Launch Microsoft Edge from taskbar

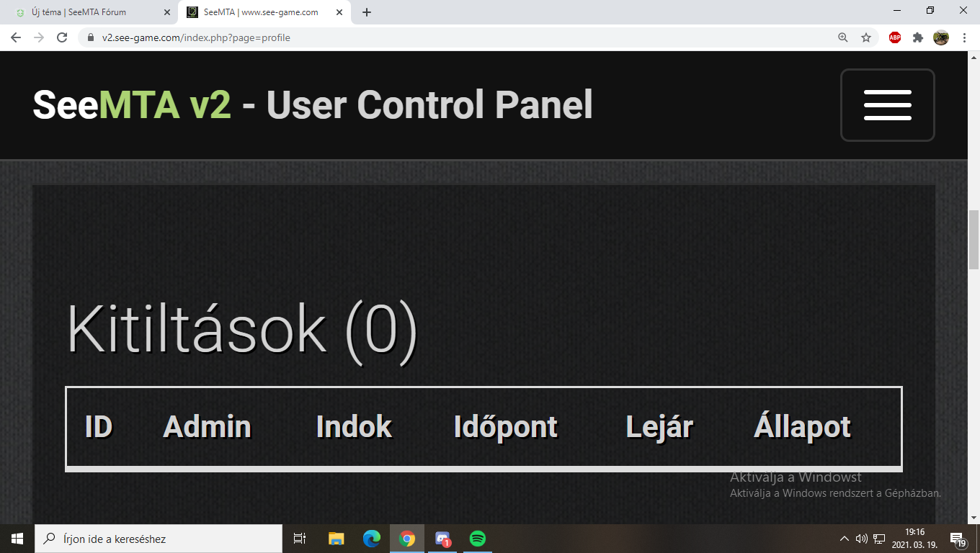(372, 538)
